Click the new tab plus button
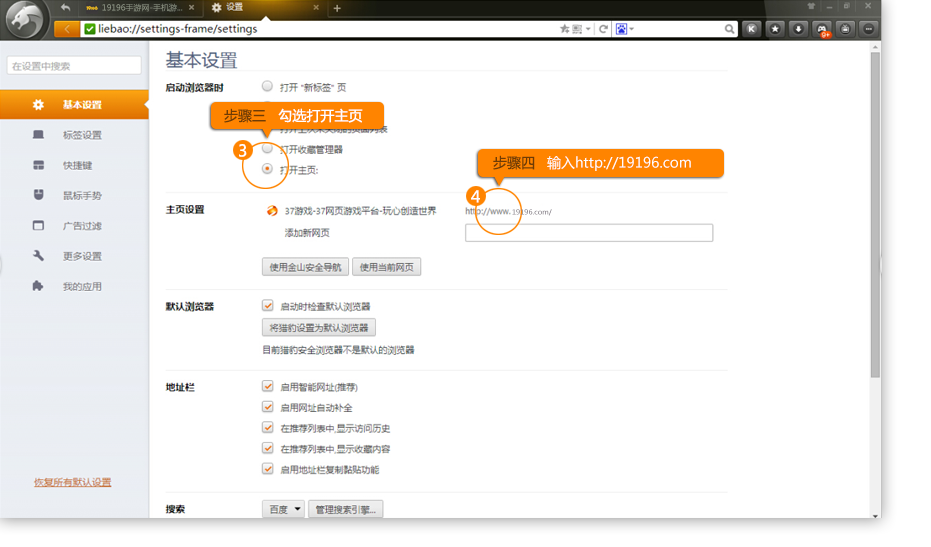The height and width of the screenshot is (547, 931). coord(337,8)
